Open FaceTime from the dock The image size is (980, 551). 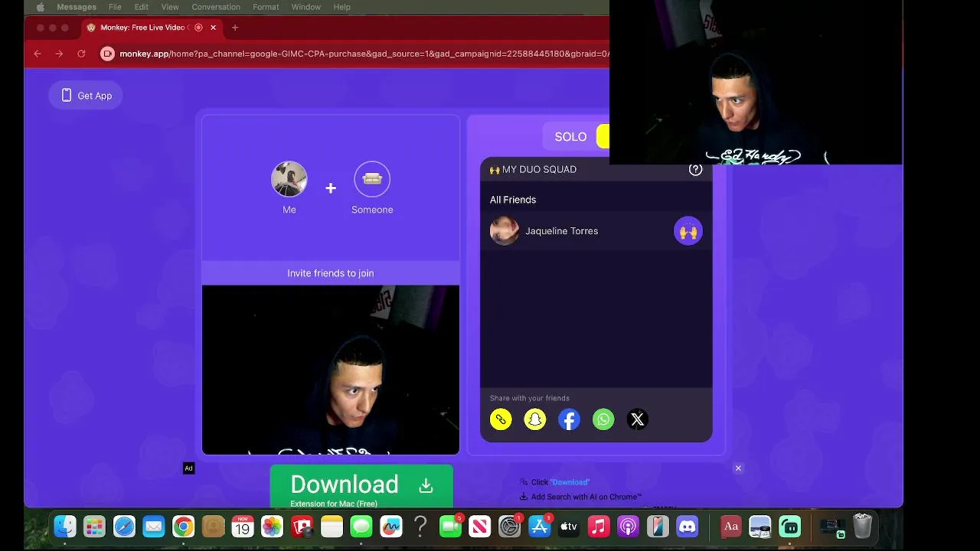(x=450, y=527)
